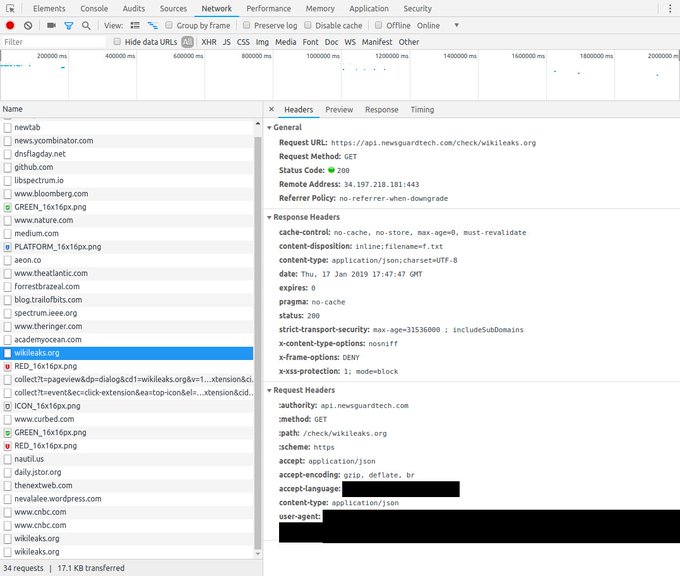Open throttling dropdown arrow
The width and height of the screenshot is (680, 576).
pyautogui.click(x=456, y=25)
